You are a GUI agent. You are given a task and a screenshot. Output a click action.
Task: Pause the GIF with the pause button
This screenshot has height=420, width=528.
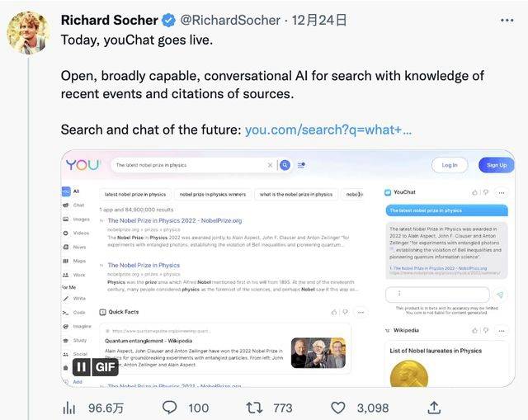tap(81, 367)
